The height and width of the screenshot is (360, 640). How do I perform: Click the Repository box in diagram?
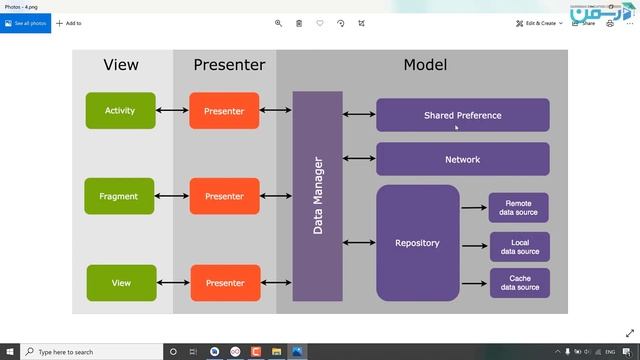[418, 243]
